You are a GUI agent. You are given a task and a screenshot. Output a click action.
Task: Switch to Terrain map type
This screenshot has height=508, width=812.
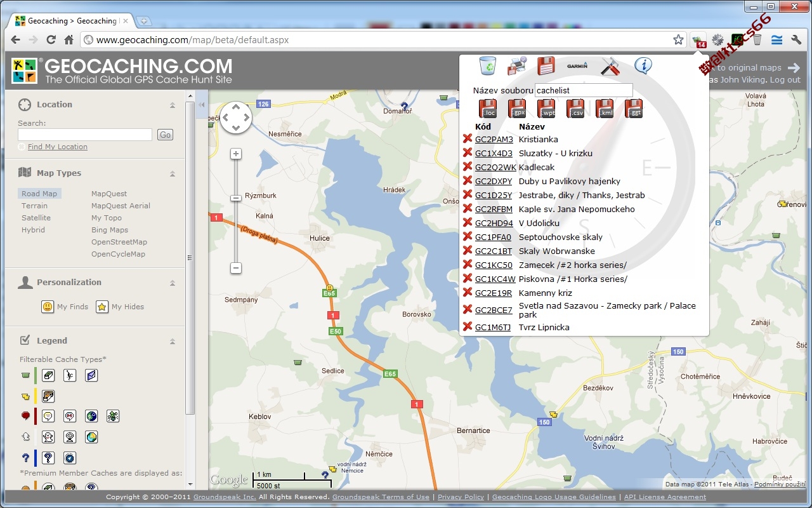click(34, 206)
